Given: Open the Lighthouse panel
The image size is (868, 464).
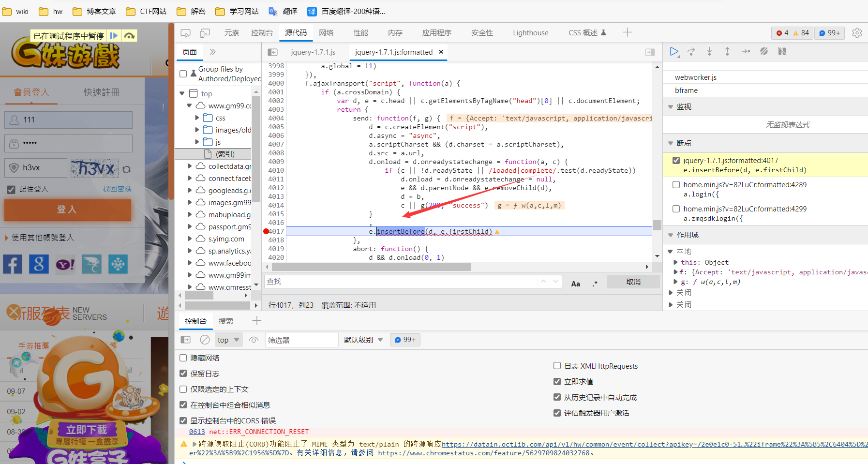Looking at the screenshot, I should click(x=531, y=33).
